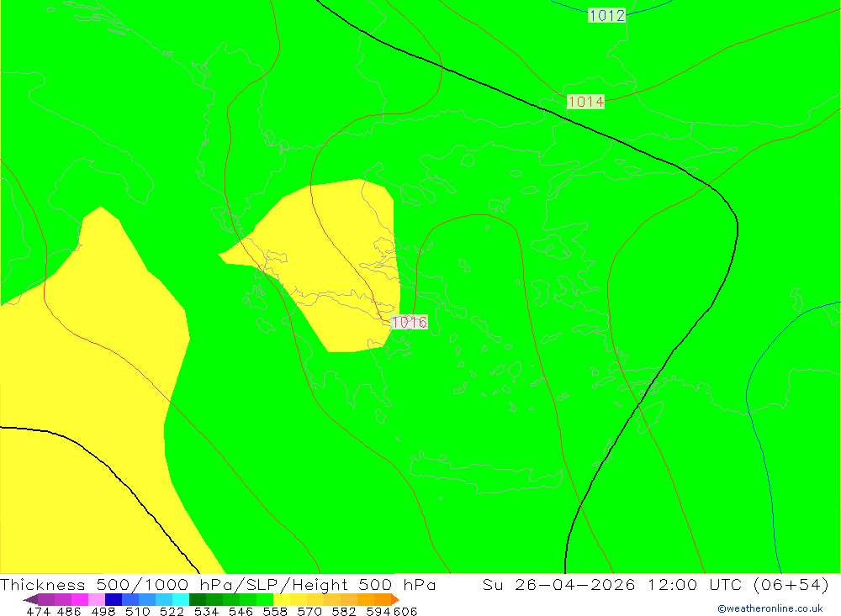841x616 pixels.
Task: Click legend value 570
Action: pyautogui.click(x=309, y=611)
